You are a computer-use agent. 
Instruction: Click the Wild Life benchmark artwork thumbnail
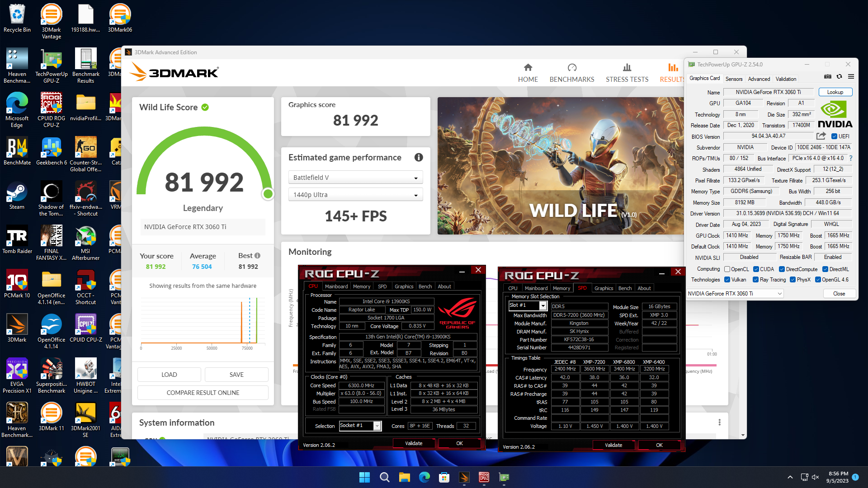[x=561, y=166]
